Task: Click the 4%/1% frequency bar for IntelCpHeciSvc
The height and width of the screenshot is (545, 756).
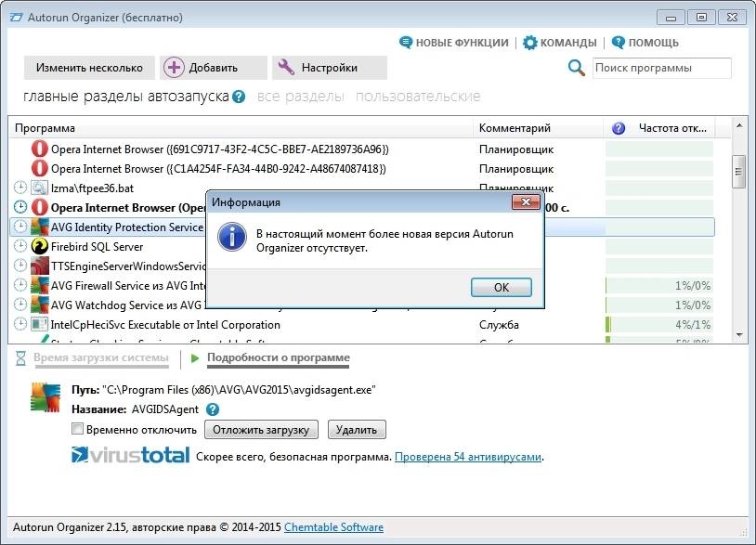Action: (659, 325)
